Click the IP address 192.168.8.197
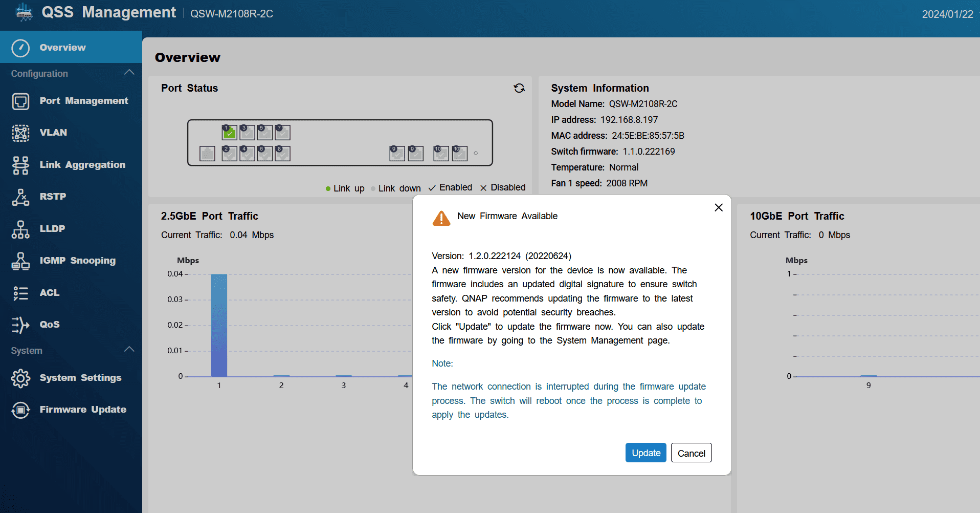The width and height of the screenshot is (980, 513). point(629,120)
